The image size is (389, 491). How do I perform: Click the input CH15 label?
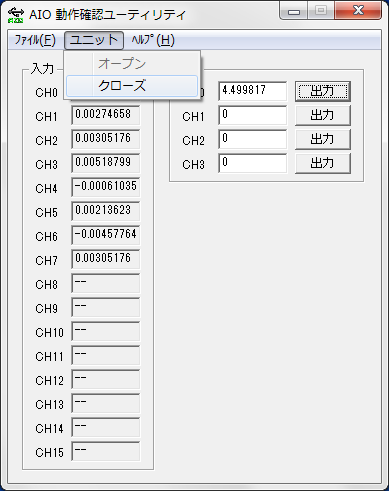pos(49,453)
